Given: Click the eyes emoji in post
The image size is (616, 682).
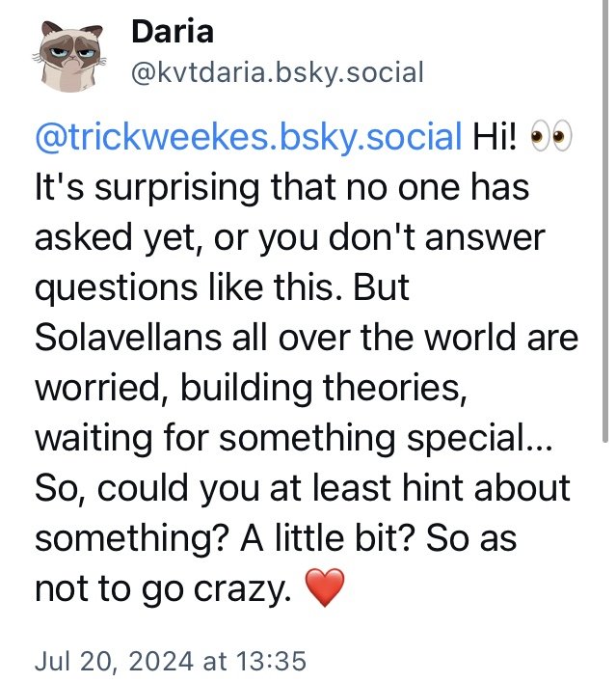Looking at the screenshot, I should (551, 136).
